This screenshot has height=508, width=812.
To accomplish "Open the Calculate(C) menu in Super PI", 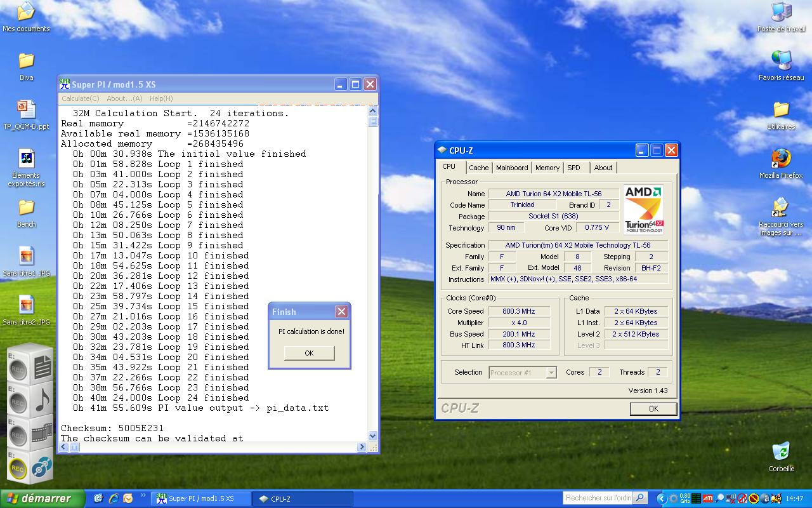I will pyautogui.click(x=81, y=98).
